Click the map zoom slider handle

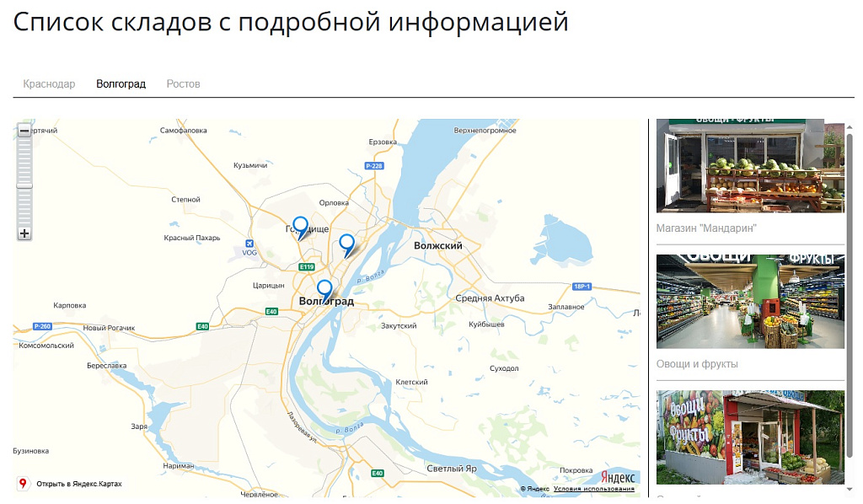click(x=24, y=185)
